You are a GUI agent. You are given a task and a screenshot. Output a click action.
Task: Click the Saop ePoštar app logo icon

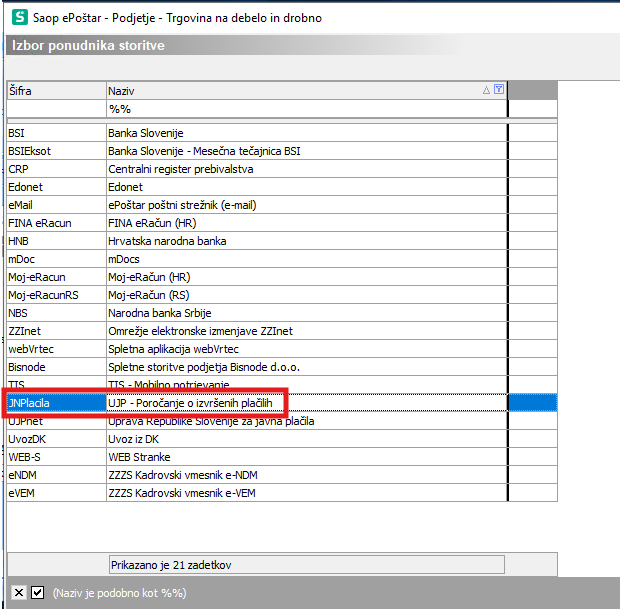click(x=19, y=18)
